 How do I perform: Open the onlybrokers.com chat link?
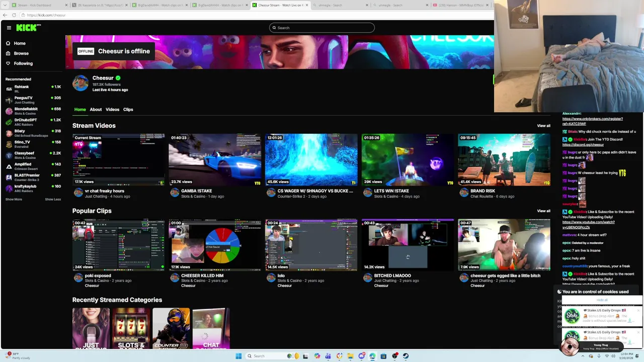tap(592, 121)
